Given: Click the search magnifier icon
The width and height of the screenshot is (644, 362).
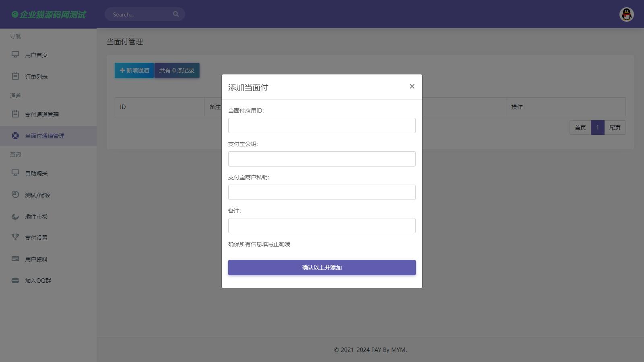Looking at the screenshot, I should point(176,14).
